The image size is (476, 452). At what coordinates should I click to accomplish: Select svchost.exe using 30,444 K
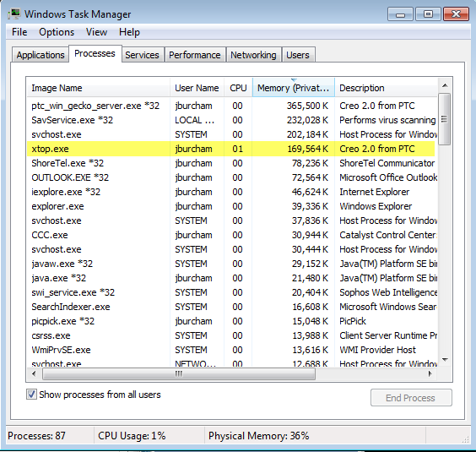pyautogui.click(x=231, y=249)
